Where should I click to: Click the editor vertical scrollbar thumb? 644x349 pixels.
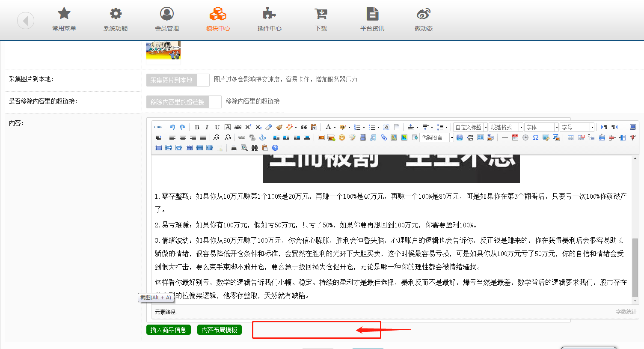click(x=635, y=268)
